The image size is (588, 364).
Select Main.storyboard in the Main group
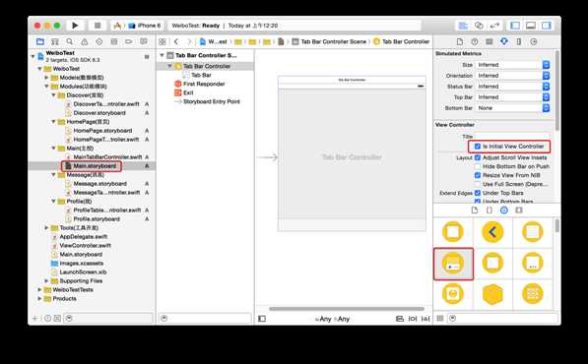95,166
